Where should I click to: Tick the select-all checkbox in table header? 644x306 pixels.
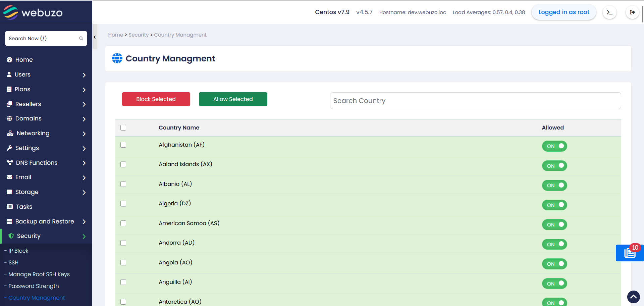point(123,128)
